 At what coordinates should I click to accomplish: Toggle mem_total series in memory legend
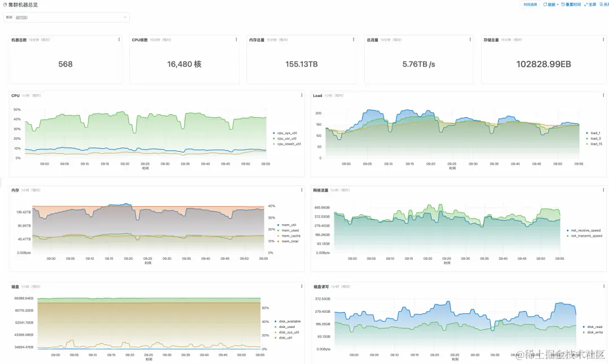coord(288,241)
